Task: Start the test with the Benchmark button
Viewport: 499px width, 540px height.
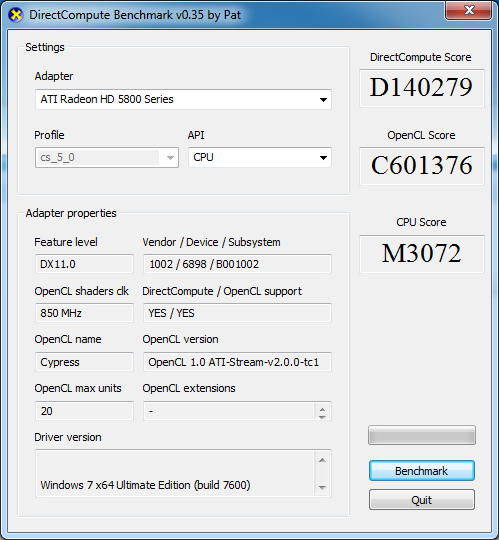Action: tap(422, 470)
